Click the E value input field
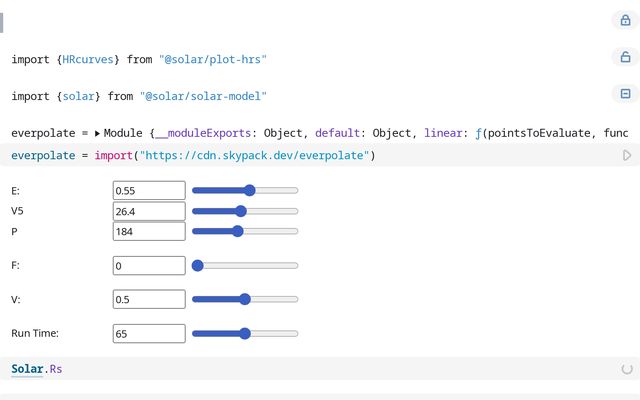 click(149, 190)
